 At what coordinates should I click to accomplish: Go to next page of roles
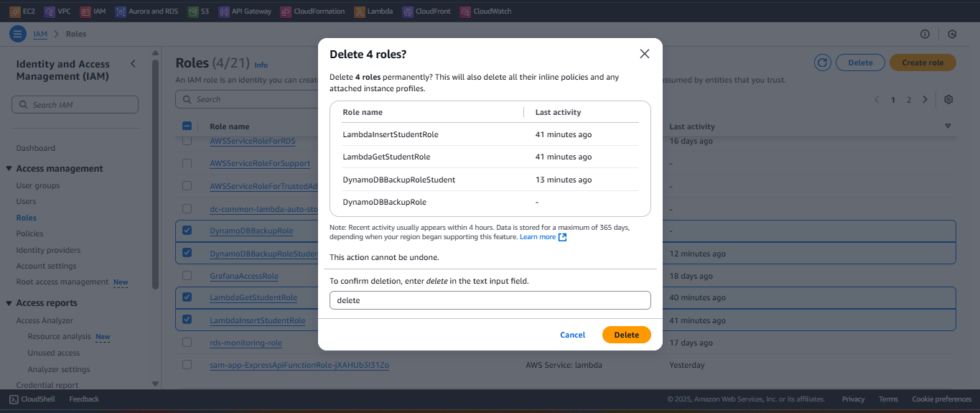tap(925, 99)
